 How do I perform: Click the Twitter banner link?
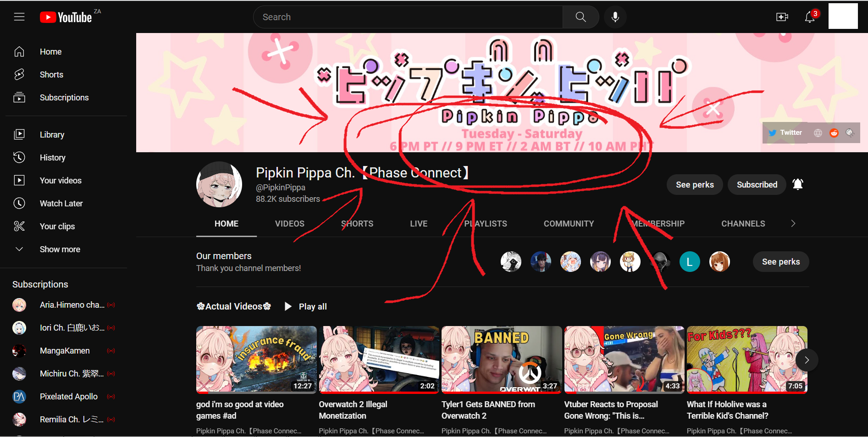pyautogui.click(x=785, y=133)
